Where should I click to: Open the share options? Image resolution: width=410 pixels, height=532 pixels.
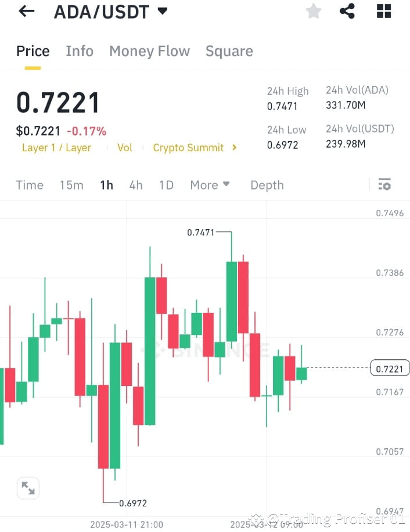click(x=347, y=10)
